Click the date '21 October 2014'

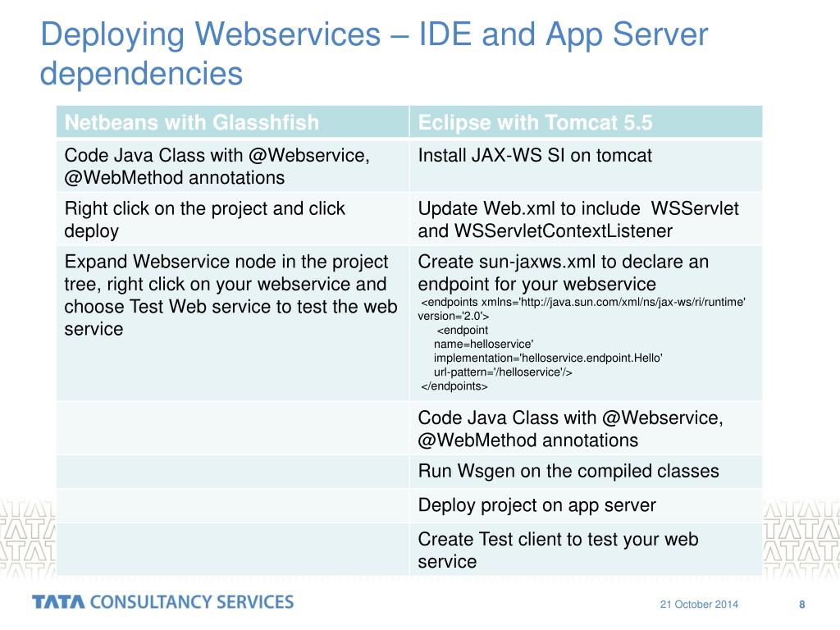699,605
